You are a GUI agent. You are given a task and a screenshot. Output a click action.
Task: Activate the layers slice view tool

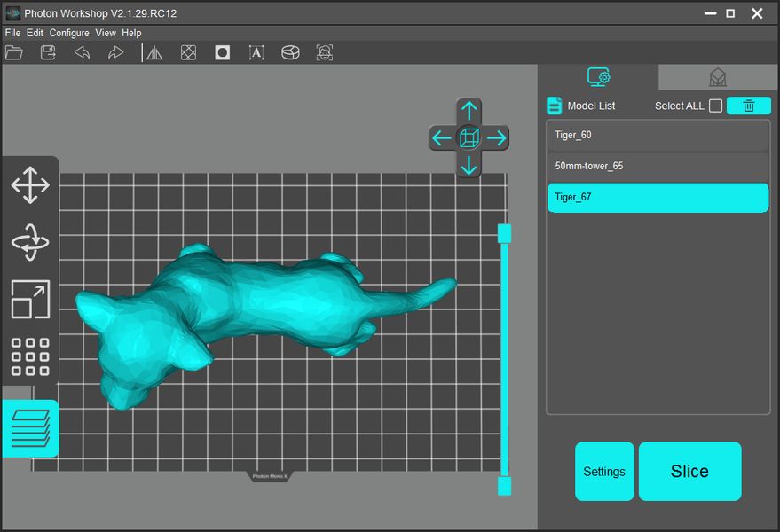click(30, 428)
